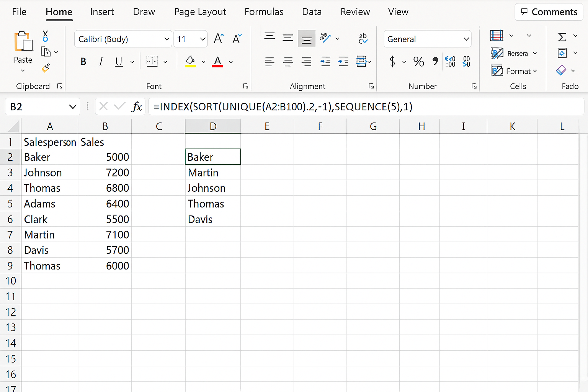Screen dimensions: 588x392
Task: Top align cell contents
Action: coord(269,37)
